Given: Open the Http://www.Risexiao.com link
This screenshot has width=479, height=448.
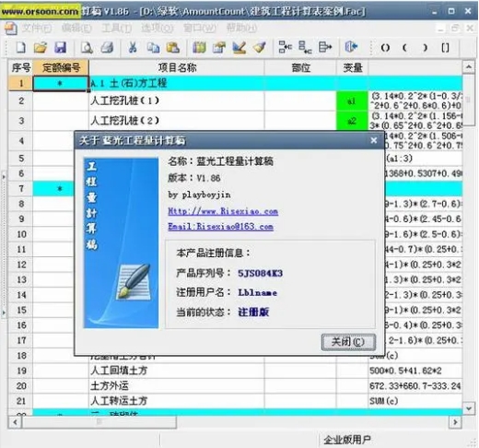Looking at the screenshot, I should click(x=223, y=211).
